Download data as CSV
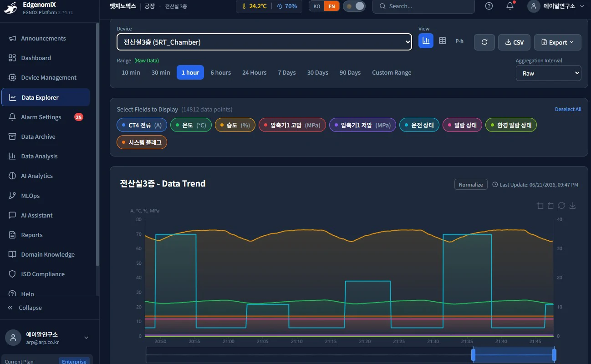This screenshot has width=591, height=364. tap(515, 42)
